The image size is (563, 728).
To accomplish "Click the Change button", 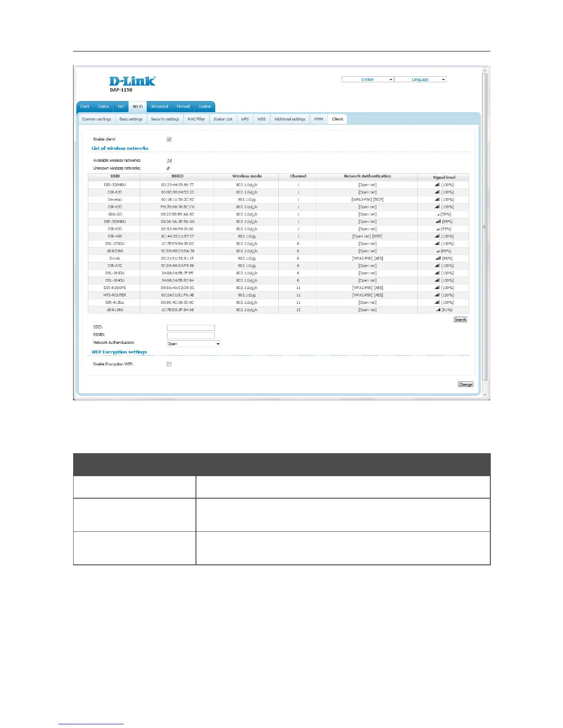I will coord(465,384).
